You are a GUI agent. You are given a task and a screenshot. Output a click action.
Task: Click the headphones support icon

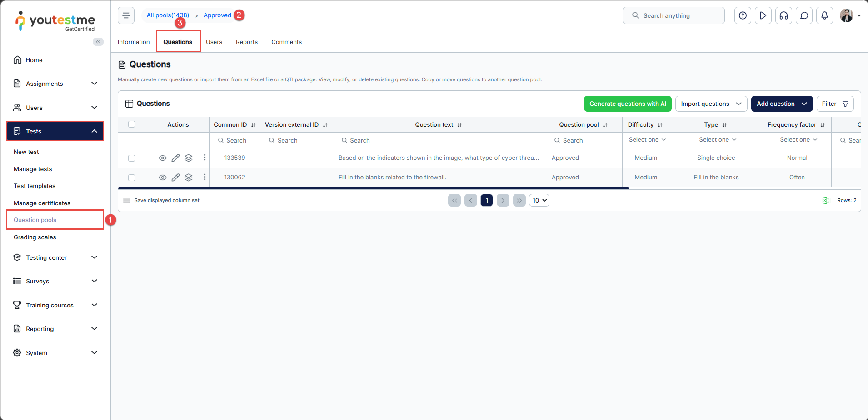[783, 15]
